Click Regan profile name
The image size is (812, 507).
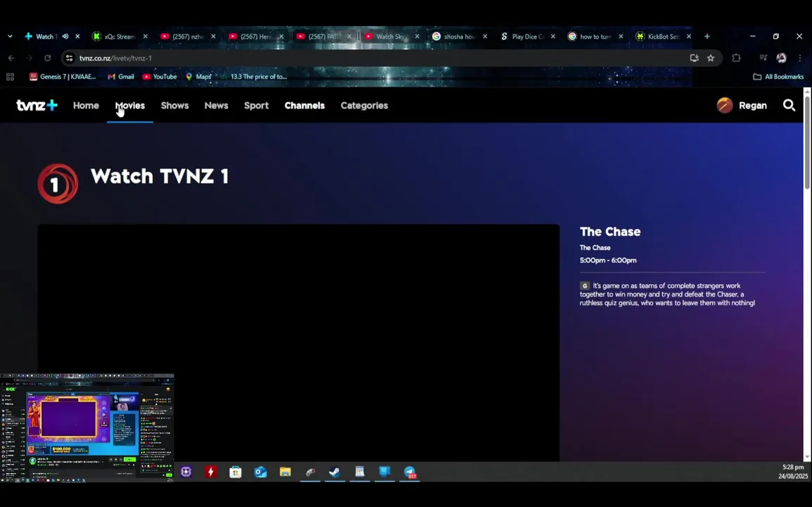(752, 106)
